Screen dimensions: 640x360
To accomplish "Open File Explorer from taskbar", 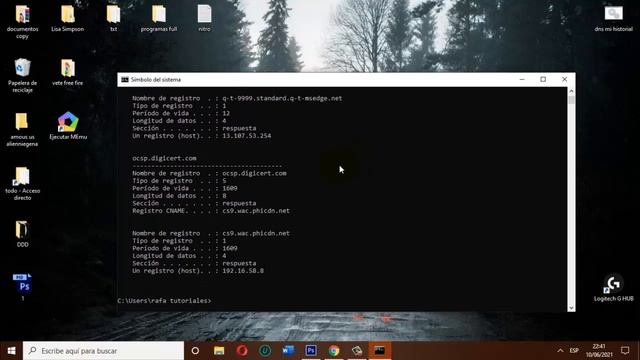I will [x=219, y=351].
